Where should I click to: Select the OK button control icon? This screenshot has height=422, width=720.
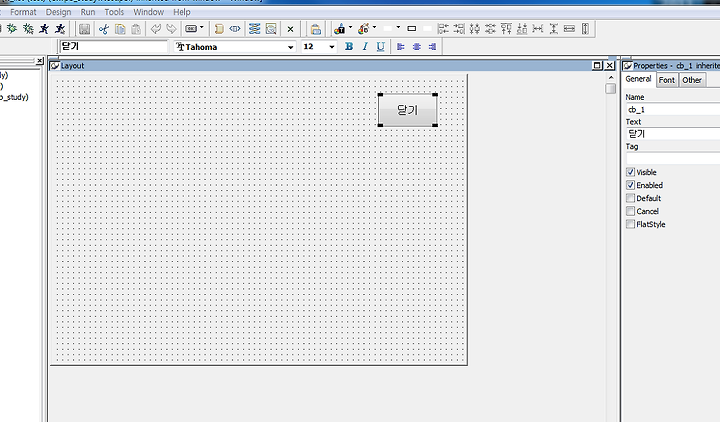pyautogui.click(x=191, y=29)
